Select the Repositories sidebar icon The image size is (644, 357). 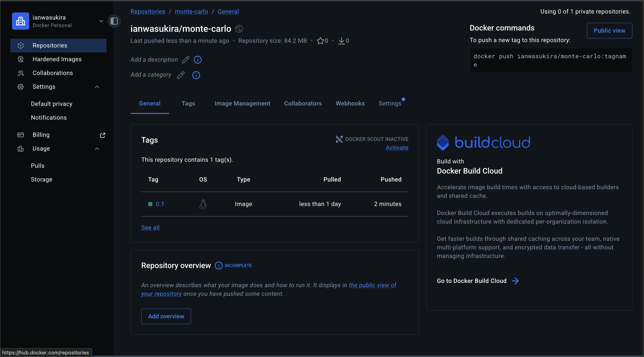pyautogui.click(x=20, y=45)
